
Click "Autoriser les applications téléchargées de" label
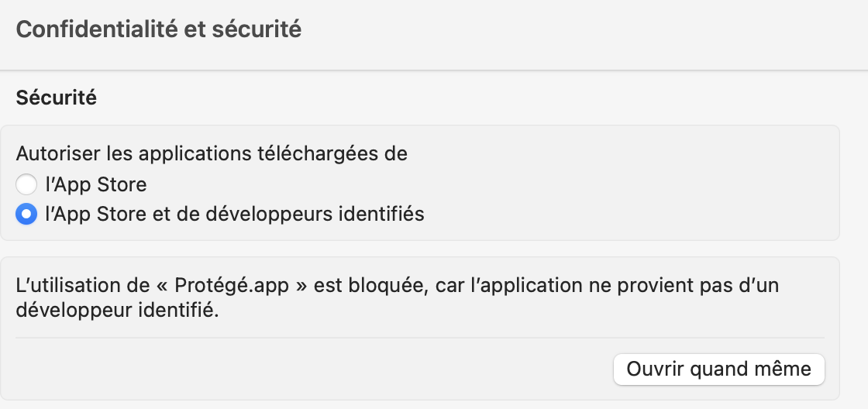pos(212,153)
